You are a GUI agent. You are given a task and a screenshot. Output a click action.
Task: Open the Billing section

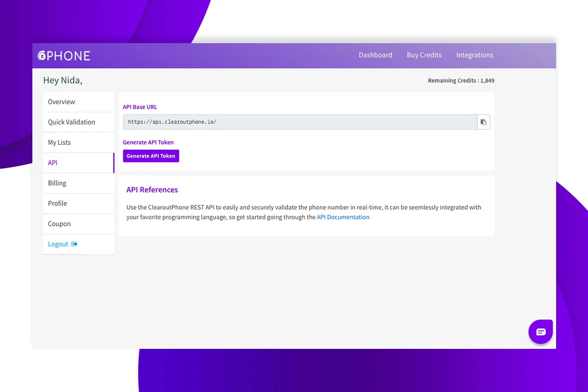click(78, 183)
